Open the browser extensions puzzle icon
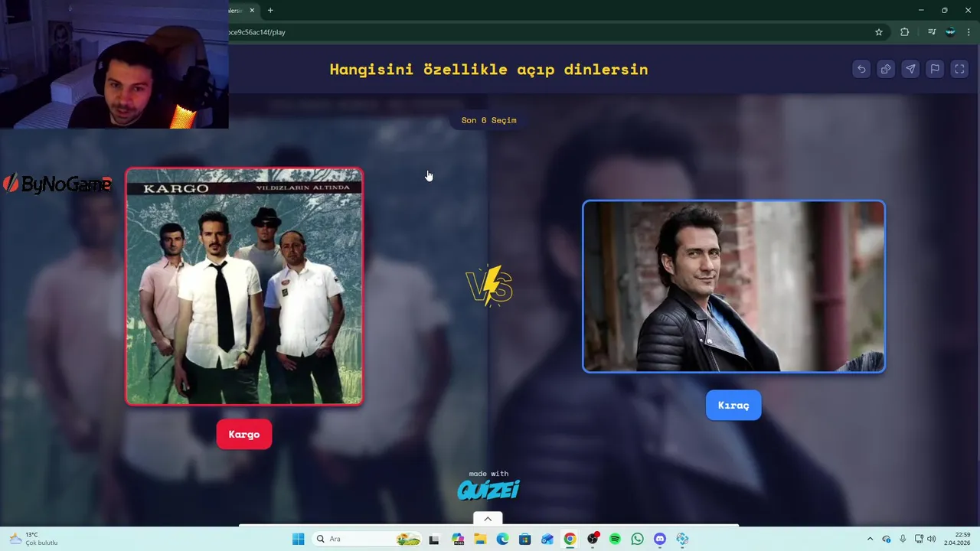The image size is (980, 551). pyautogui.click(x=905, y=32)
